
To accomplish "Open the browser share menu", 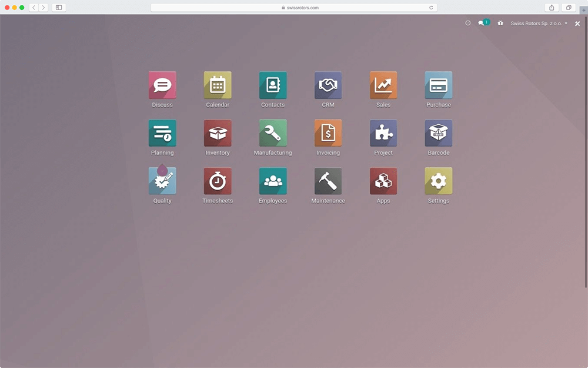I will (x=552, y=8).
